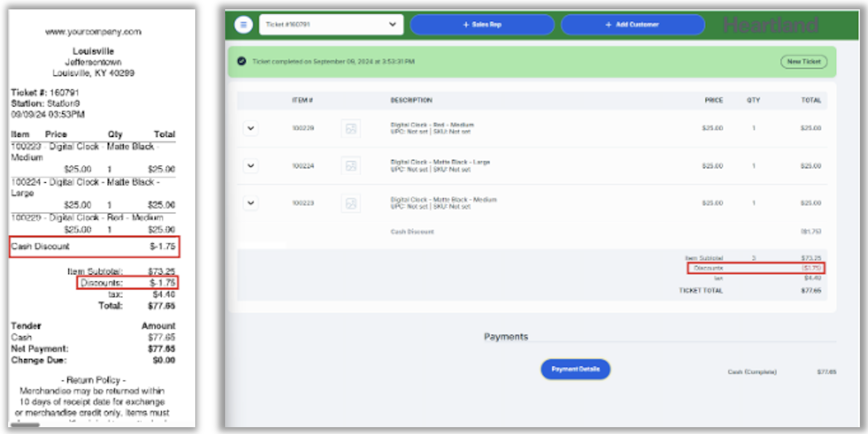Viewport: 868px width, 434px height.
Task: Click the image placeholder for item 100229
Action: tap(351, 129)
